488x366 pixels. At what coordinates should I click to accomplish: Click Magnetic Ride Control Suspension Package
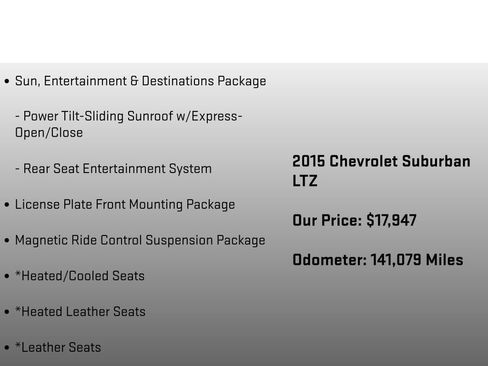coord(140,240)
